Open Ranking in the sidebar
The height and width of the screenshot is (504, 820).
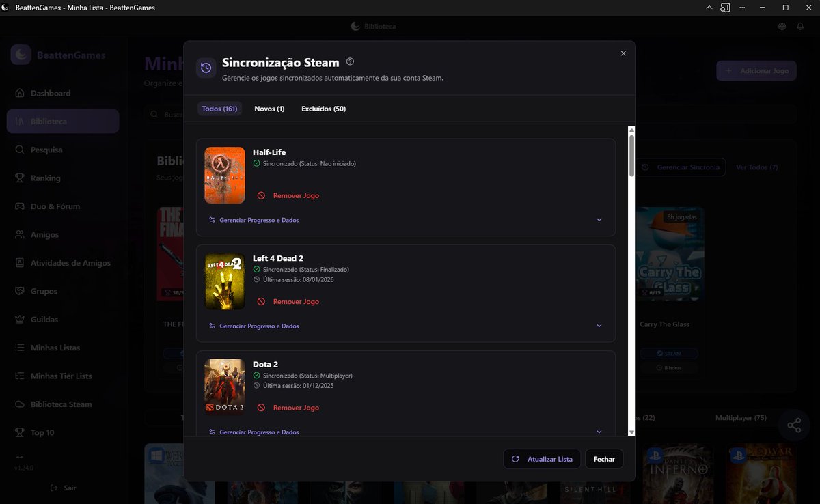click(x=63, y=178)
